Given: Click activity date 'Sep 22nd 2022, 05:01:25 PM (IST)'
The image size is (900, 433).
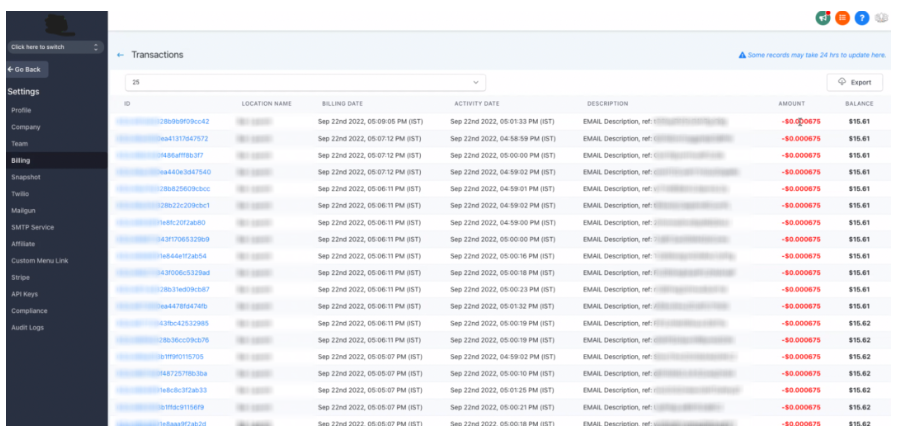Looking at the screenshot, I should [503, 389].
